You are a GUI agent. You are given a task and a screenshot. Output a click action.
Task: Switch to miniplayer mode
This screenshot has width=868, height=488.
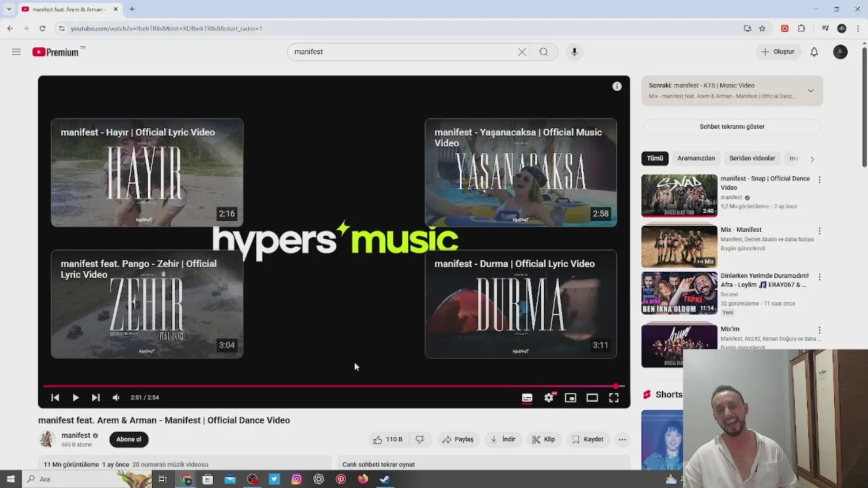570,398
